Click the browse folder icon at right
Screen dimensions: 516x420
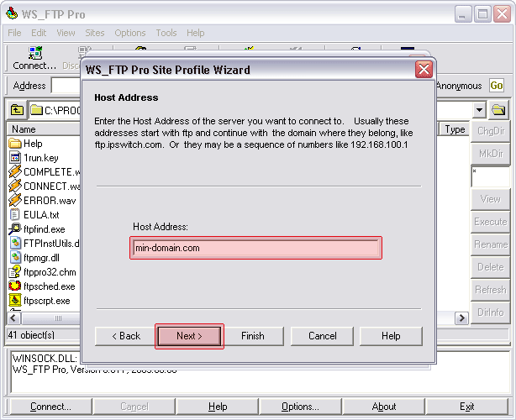(499, 109)
